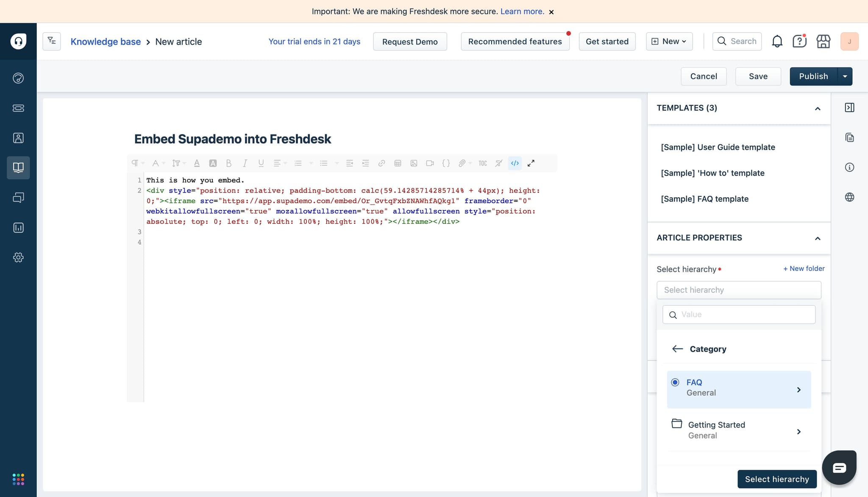
Task: Open the notifications bell
Action: 777,42
